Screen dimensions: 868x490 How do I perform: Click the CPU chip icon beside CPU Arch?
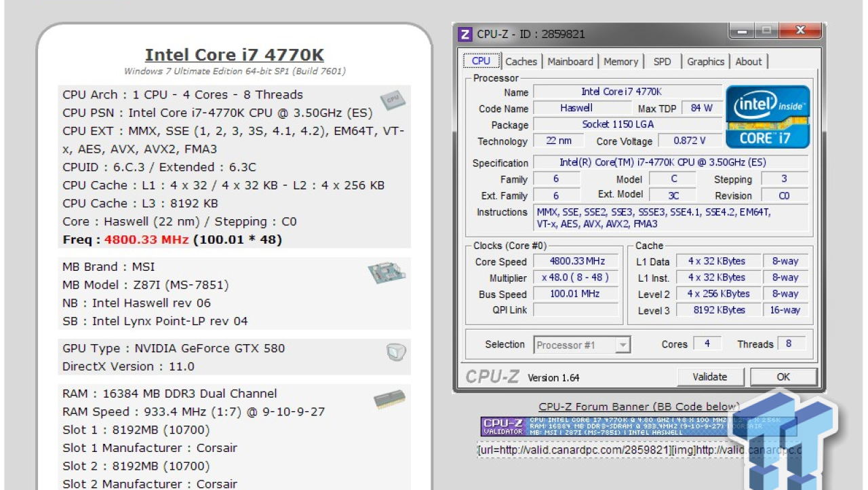393,100
